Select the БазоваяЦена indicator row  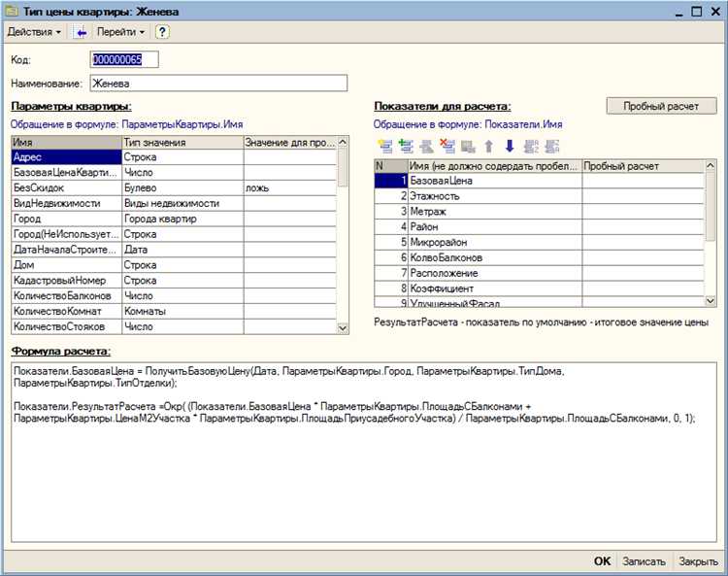pyautogui.click(x=539, y=181)
